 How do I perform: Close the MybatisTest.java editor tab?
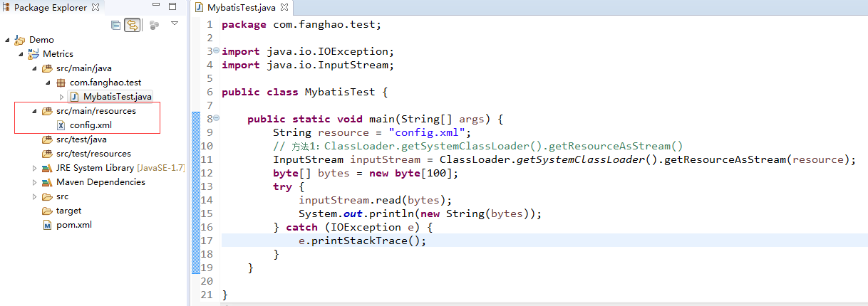point(284,9)
